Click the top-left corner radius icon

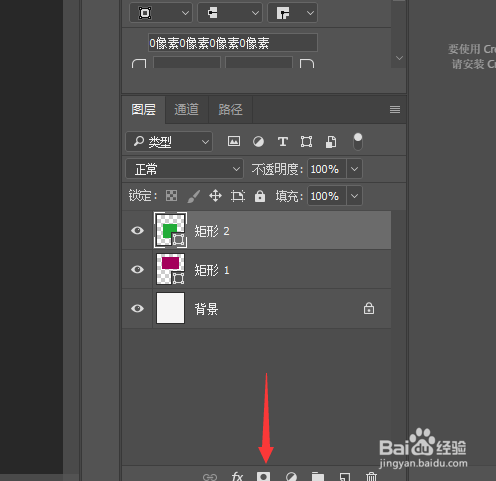(139, 64)
